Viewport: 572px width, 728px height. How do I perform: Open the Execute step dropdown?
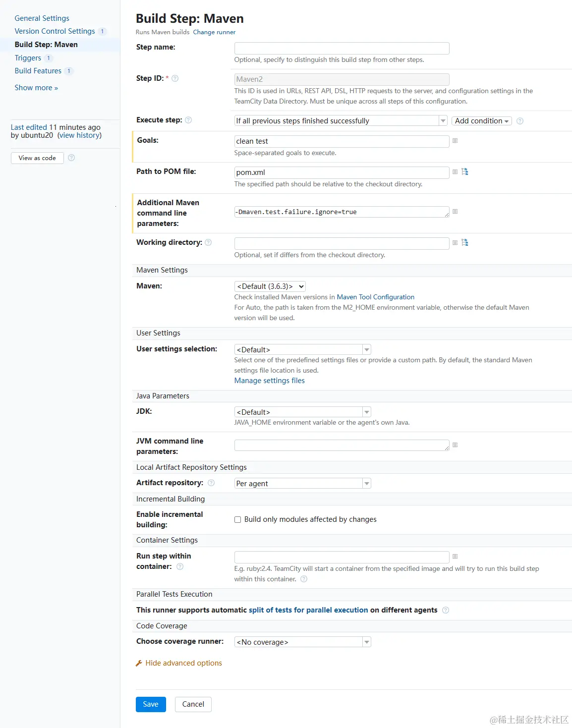(341, 121)
